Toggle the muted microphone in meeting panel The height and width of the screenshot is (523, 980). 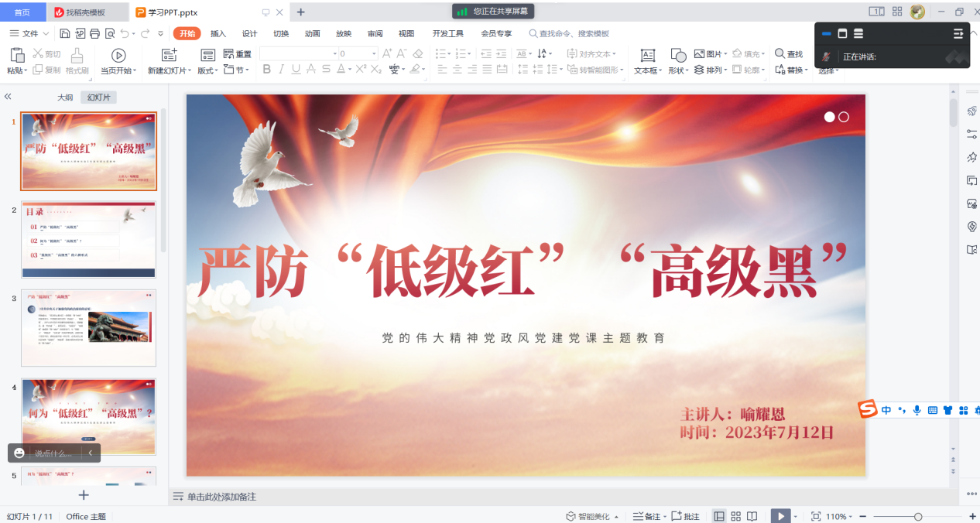[827, 56]
